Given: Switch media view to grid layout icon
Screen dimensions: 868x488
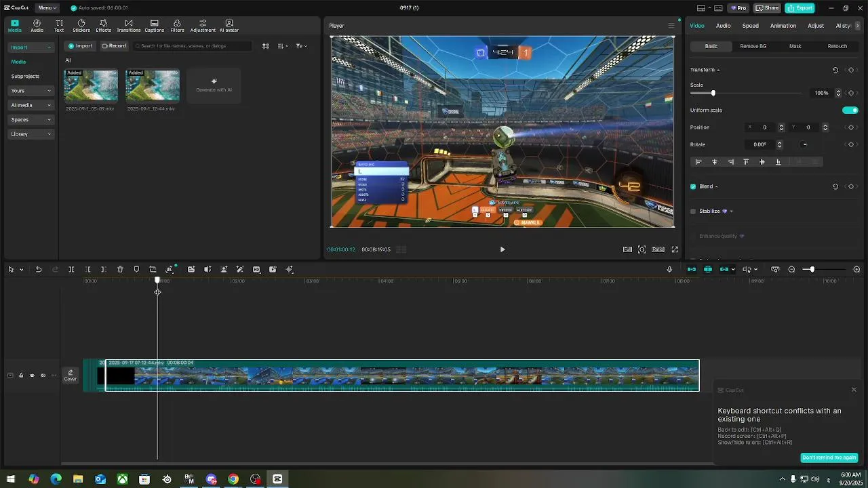Looking at the screenshot, I should coord(266,46).
